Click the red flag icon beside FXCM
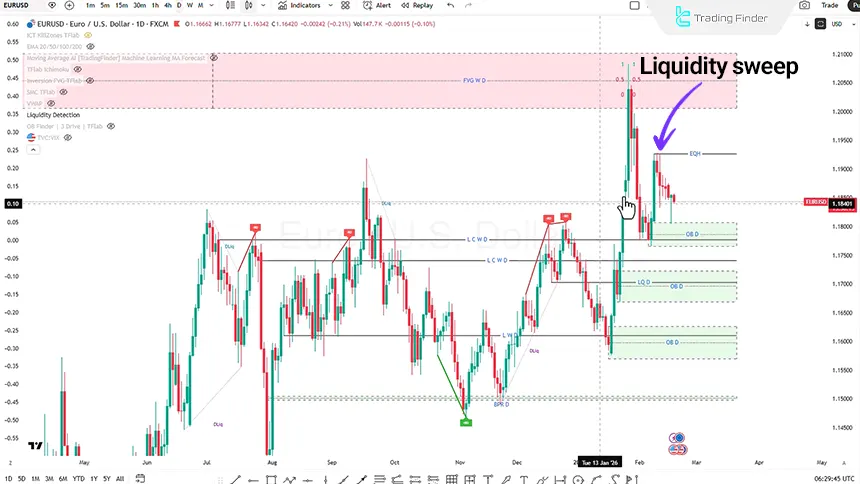The height and width of the screenshot is (484, 860). pos(177,24)
